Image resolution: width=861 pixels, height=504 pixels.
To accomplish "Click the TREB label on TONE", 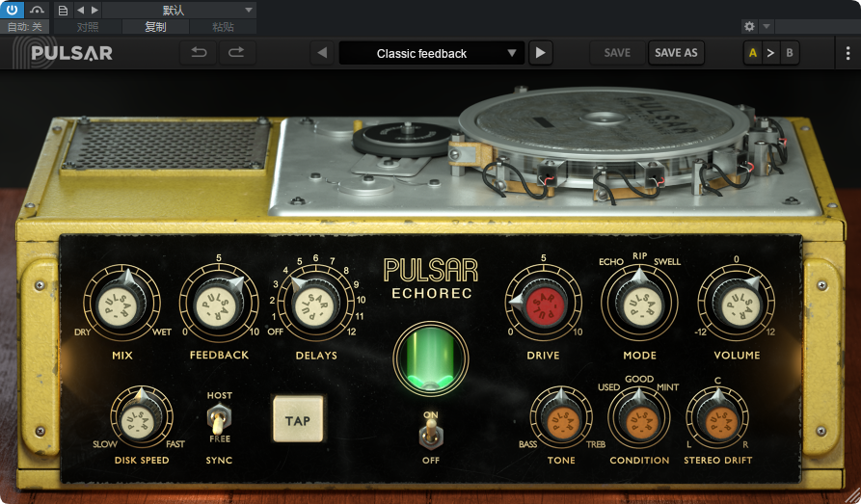I will click(596, 444).
